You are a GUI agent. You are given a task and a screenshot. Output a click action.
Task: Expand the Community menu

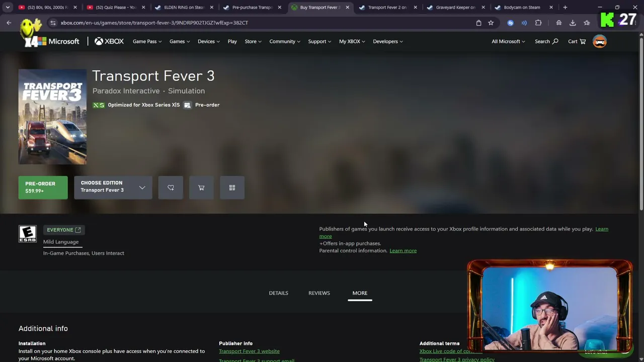[285, 41]
